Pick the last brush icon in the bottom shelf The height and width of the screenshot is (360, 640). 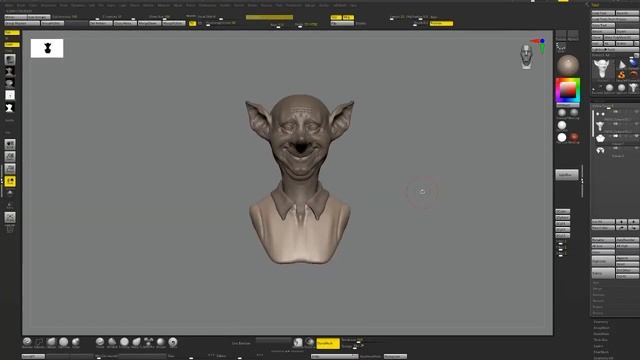(173, 342)
